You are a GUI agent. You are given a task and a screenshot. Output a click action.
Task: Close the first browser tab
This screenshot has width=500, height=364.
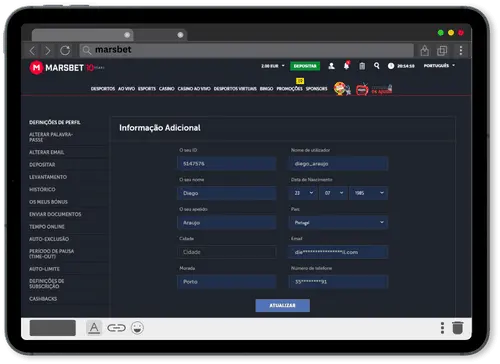click(x=127, y=35)
